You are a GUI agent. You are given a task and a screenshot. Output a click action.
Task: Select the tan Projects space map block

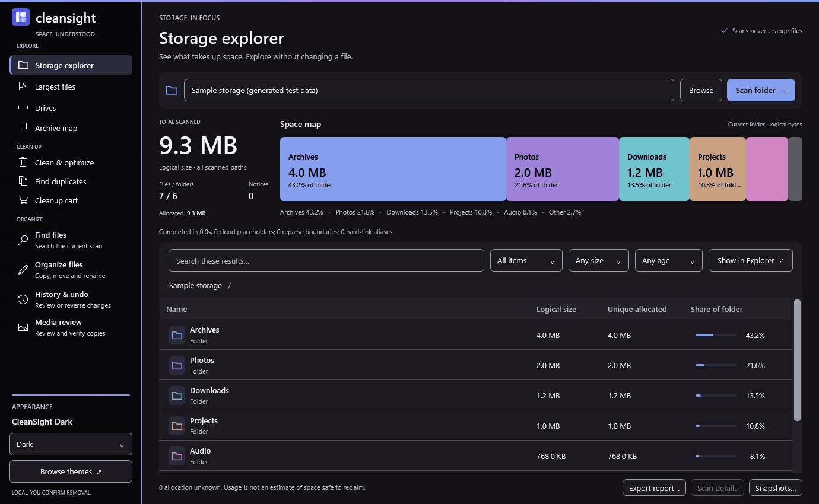pyautogui.click(x=718, y=169)
